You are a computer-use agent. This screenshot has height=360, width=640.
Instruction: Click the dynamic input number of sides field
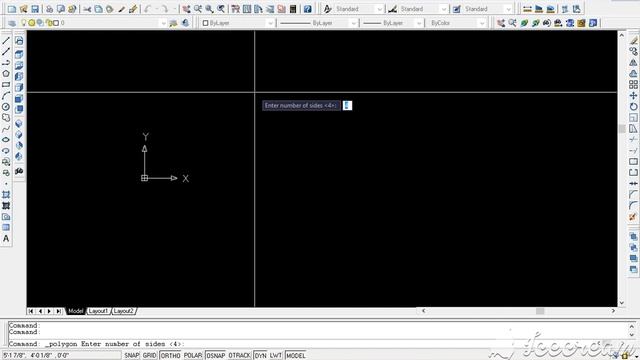347,105
